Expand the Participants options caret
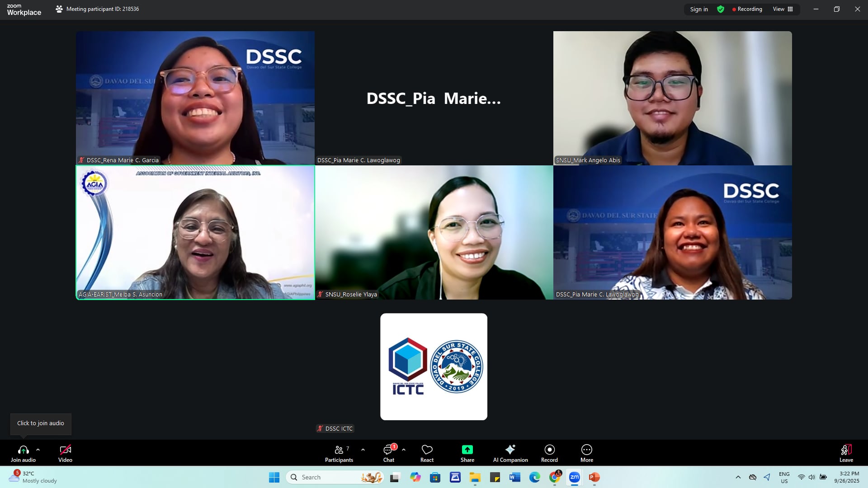868x488 pixels. tap(363, 450)
